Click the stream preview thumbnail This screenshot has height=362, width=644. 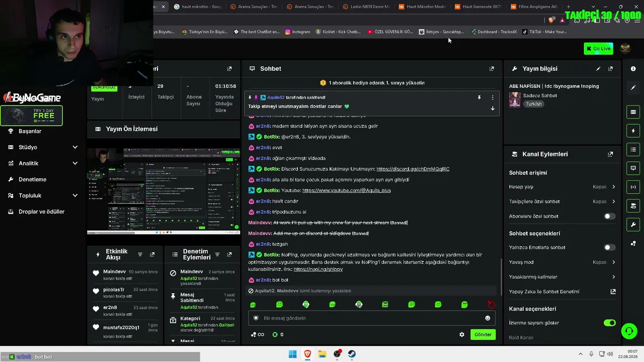[164, 192]
